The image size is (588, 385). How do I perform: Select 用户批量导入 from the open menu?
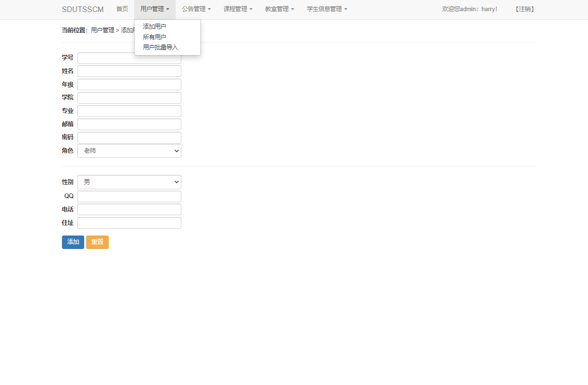click(159, 47)
